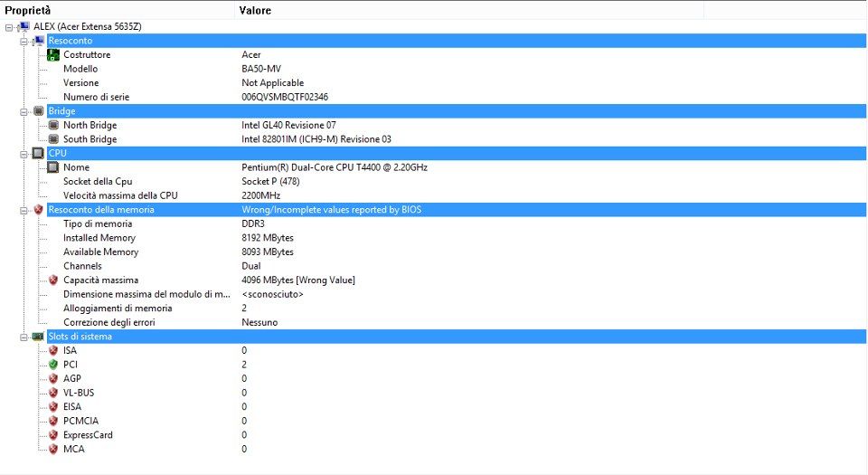Viewport: 868px width, 475px height.
Task: Click the red shield beside ExpressCard
Action: point(53,435)
